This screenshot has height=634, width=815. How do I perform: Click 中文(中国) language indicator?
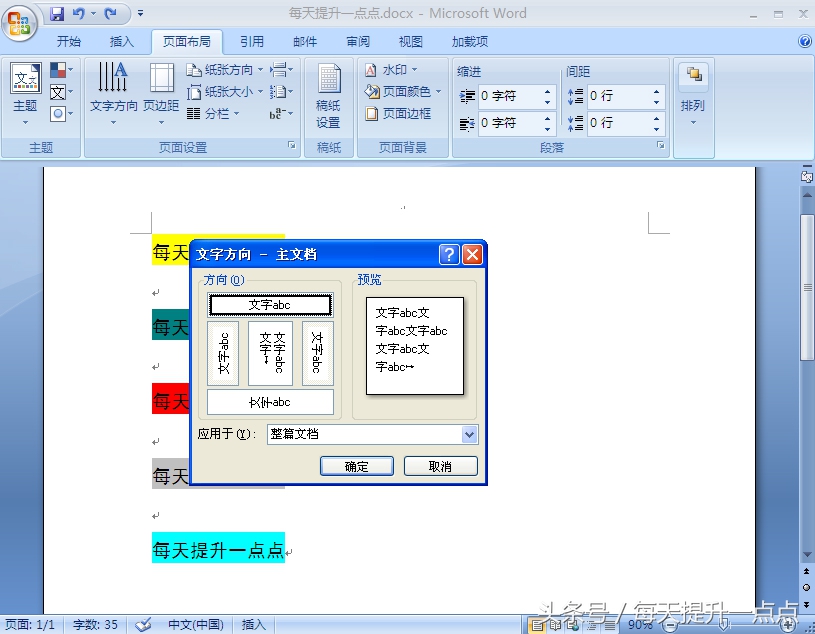coord(195,624)
